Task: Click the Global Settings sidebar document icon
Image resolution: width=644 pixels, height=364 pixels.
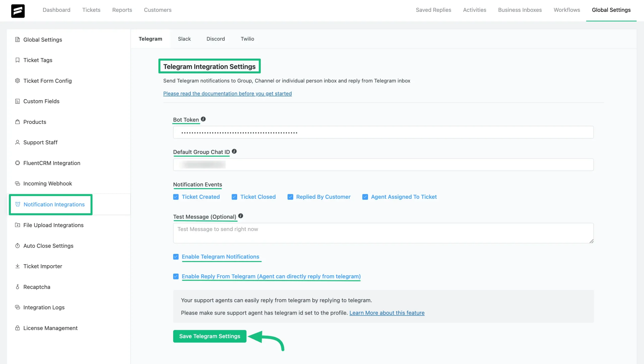Action: 17,40
